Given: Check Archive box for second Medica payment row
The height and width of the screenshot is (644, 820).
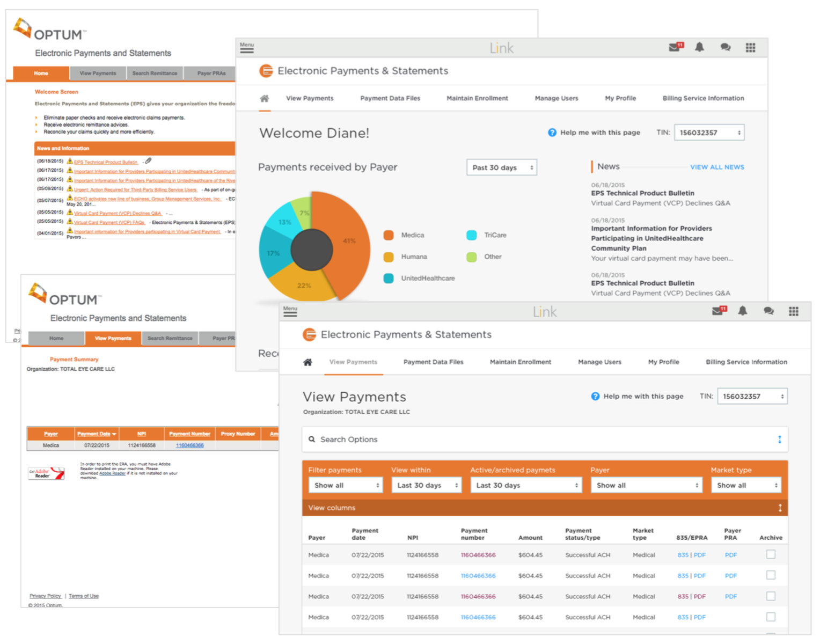Looking at the screenshot, I should tap(771, 575).
